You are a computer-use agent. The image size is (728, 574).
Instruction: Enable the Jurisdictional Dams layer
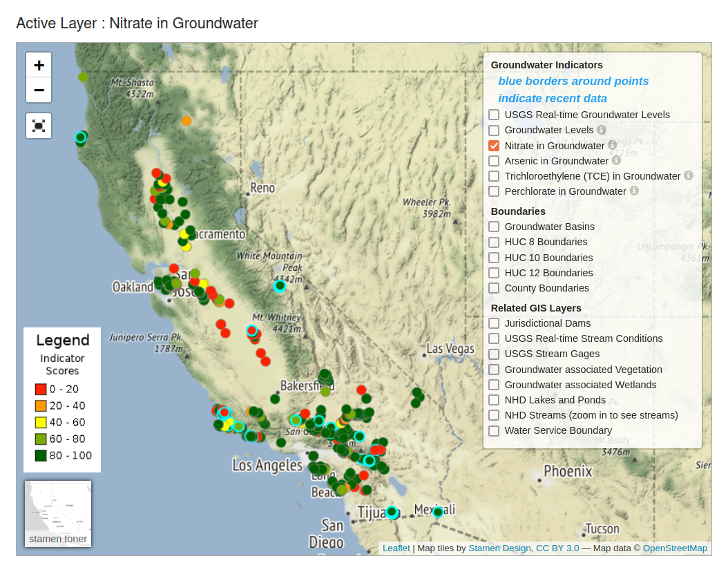(494, 323)
